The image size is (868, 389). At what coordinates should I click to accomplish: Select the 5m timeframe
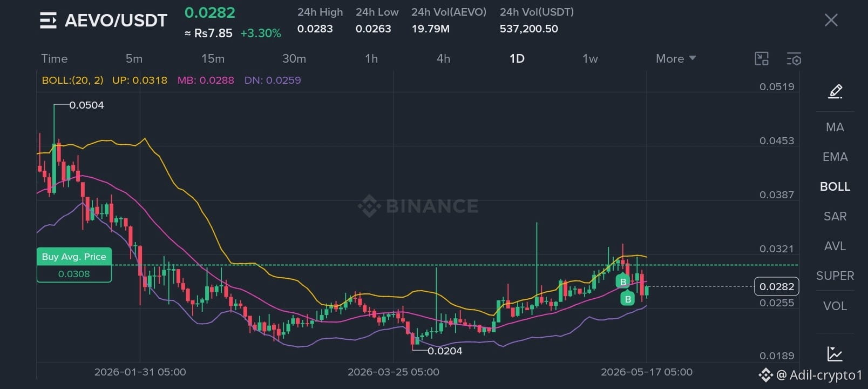click(x=134, y=58)
